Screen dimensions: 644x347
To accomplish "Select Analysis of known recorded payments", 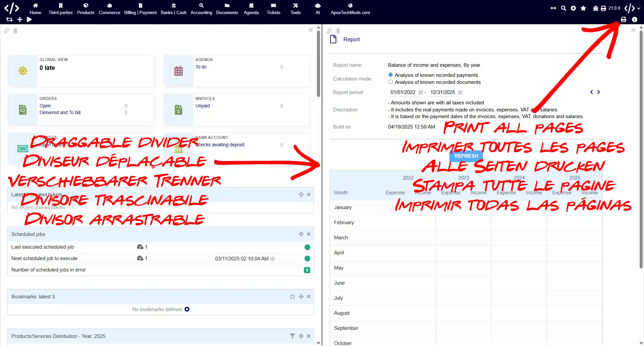I will tap(390, 75).
